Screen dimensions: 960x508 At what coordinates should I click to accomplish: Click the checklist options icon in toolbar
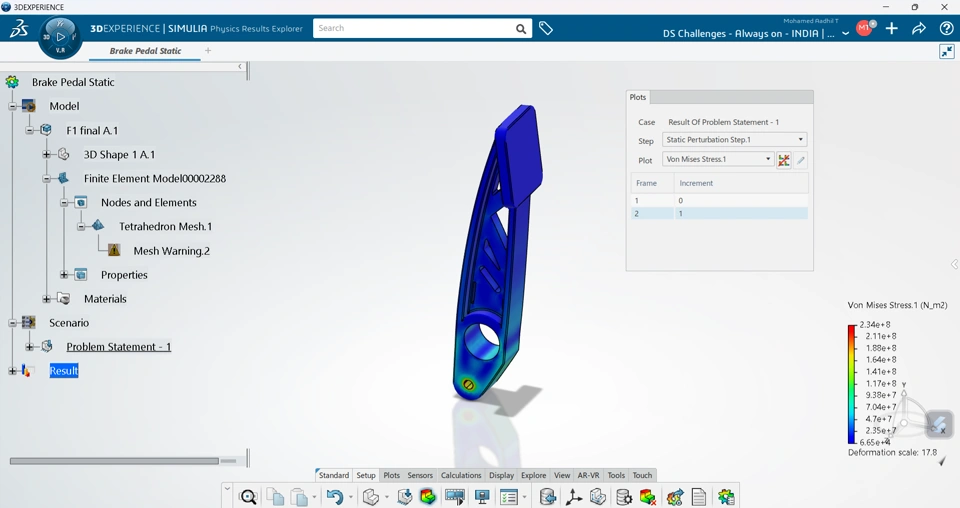tap(509, 497)
